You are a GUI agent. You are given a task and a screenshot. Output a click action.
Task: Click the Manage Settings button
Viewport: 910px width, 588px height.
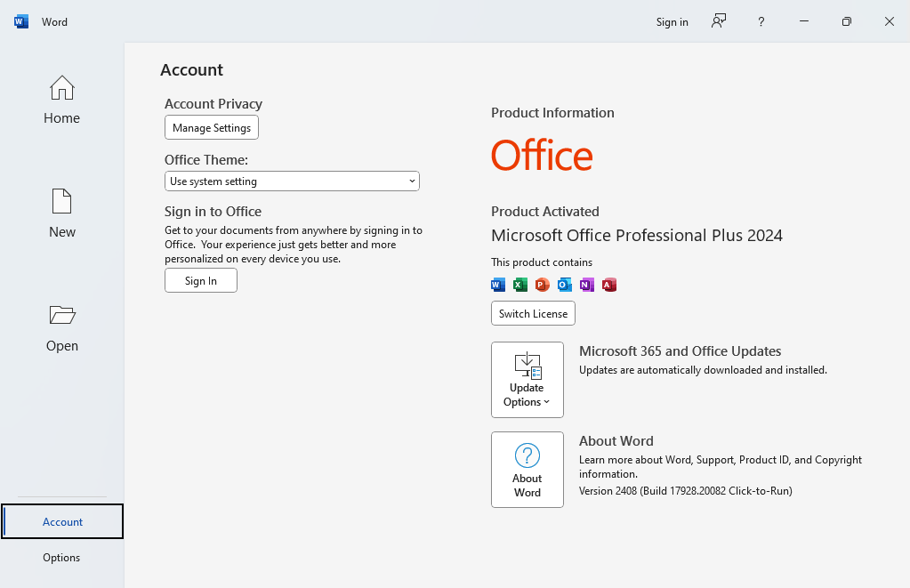[212, 128]
